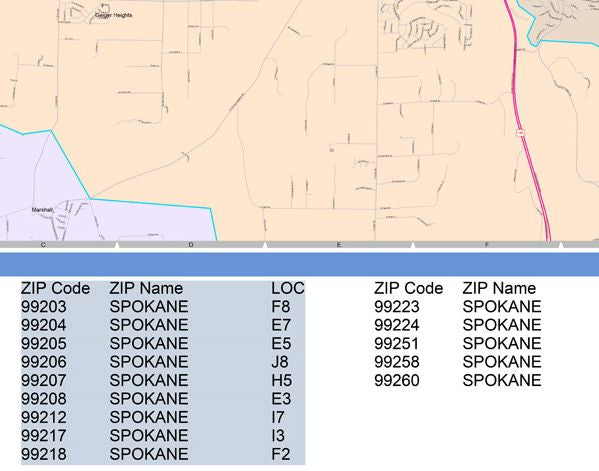599x471 pixels.
Task: Select ZIP code 99212
Action: [x=44, y=417]
